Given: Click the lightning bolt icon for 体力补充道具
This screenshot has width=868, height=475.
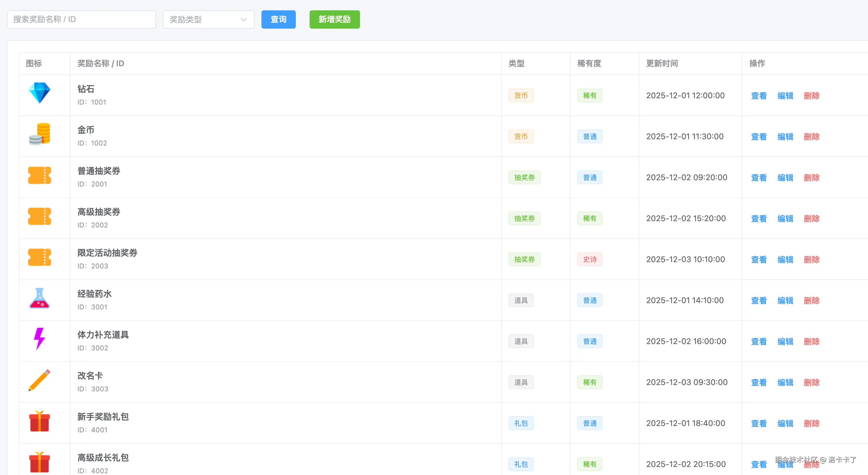Looking at the screenshot, I should (x=40, y=339).
